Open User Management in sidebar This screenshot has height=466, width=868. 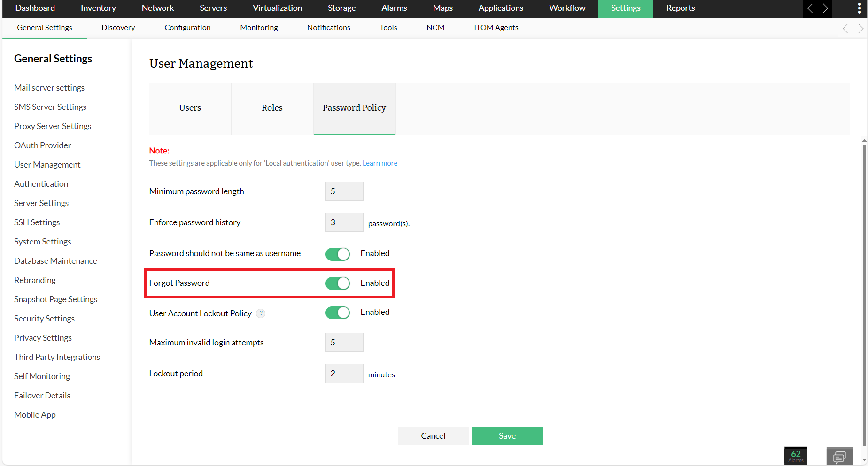click(x=47, y=165)
